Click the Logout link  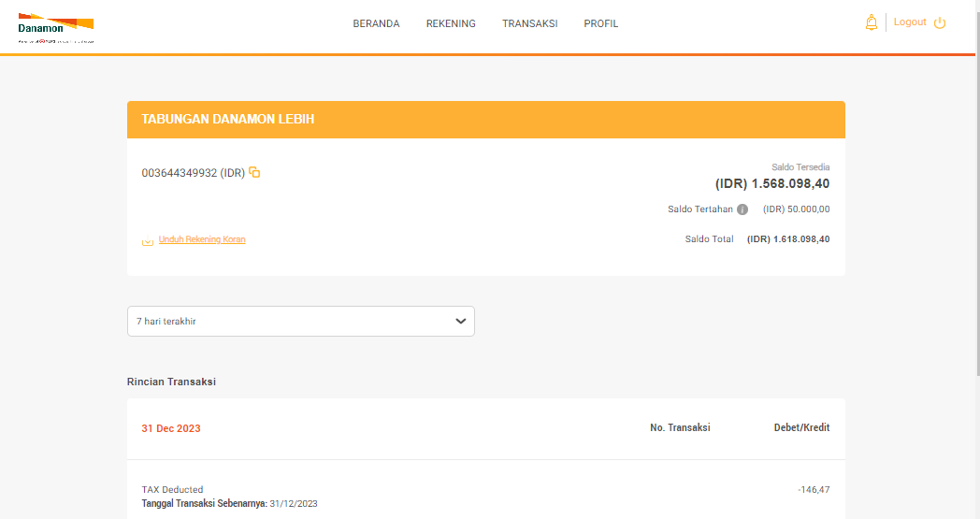tap(909, 22)
